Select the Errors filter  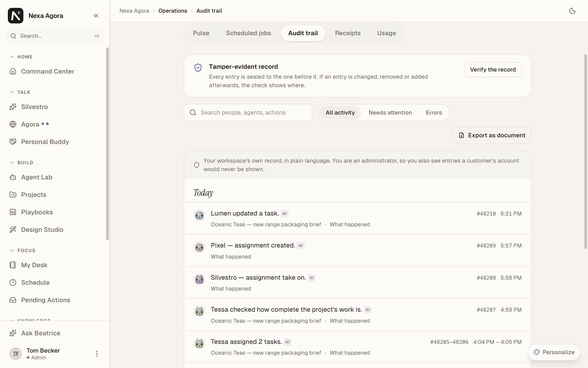(434, 113)
